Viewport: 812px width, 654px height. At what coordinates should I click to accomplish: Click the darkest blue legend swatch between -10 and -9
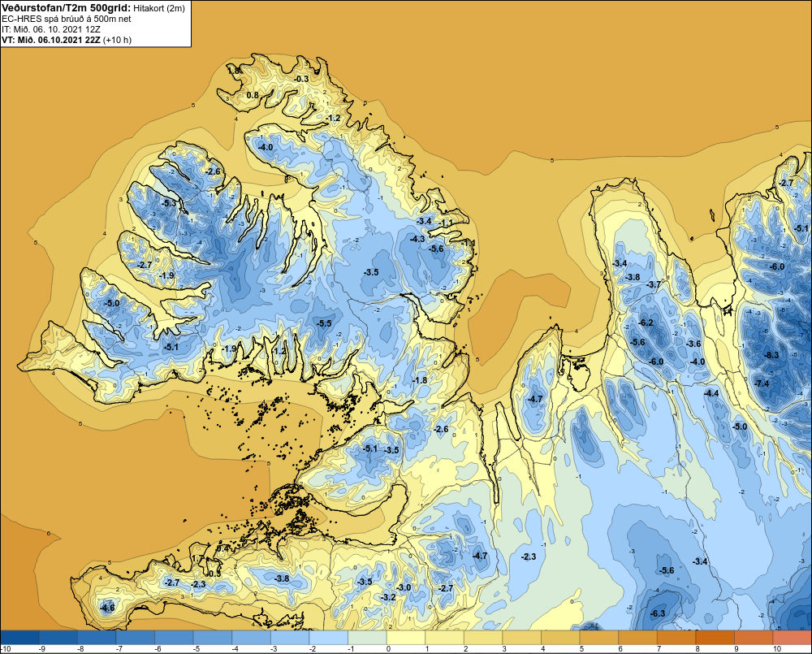[20, 637]
